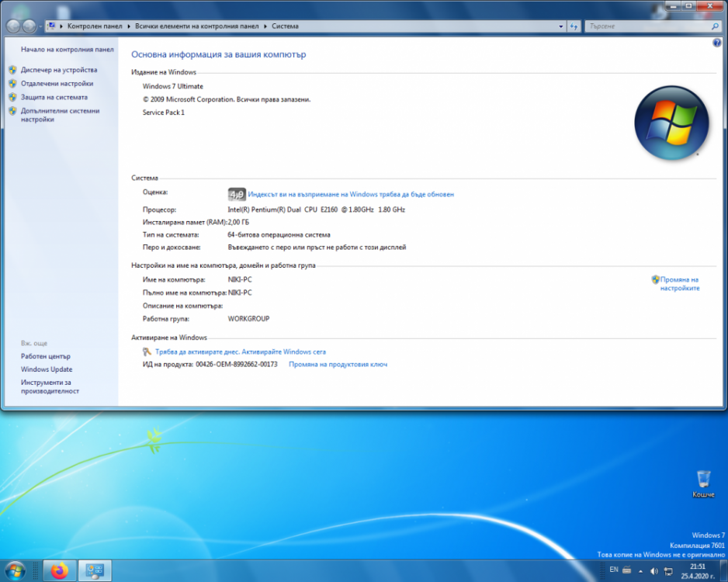
Task: Open Начало на контролния панел link
Action: click(68, 49)
